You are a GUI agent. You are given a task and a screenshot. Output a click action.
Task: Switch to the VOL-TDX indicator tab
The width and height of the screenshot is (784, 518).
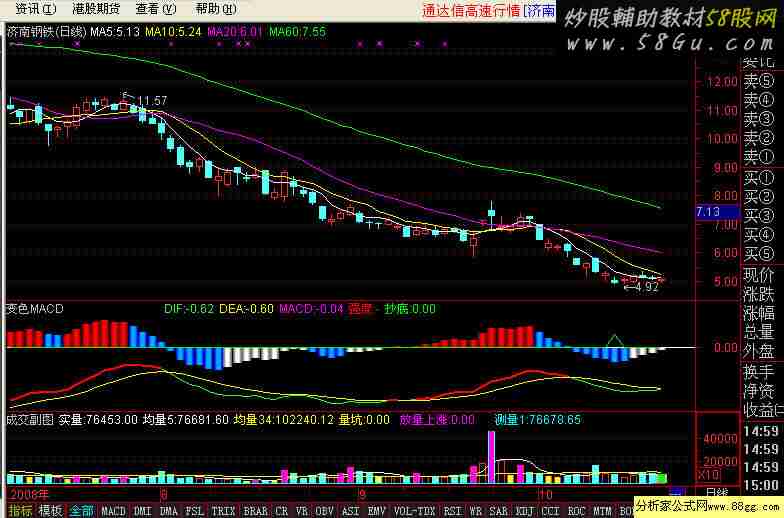[x=414, y=511]
